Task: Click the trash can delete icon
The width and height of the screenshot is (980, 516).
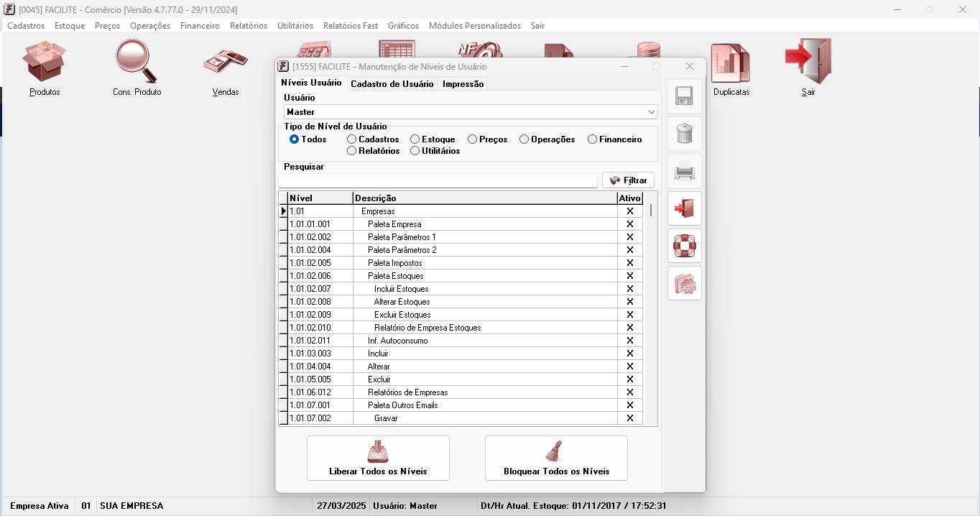Action: click(x=685, y=134)
